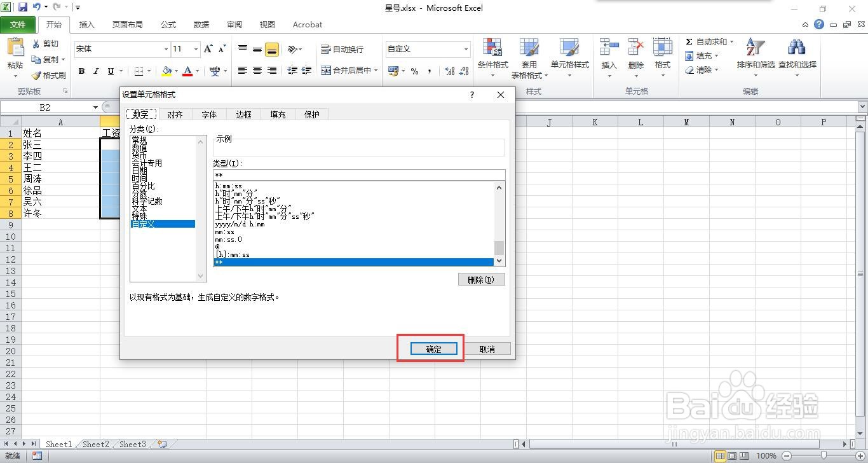Select Sheet2 worksheet tab
The width and height of the screenshot is (868, 463).
click(x=96, y=445)
